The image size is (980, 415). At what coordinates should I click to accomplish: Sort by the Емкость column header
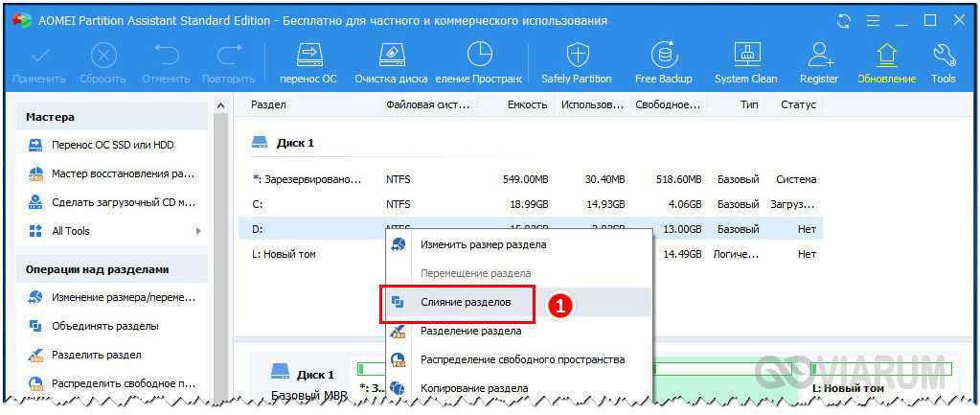pos(527,104)
